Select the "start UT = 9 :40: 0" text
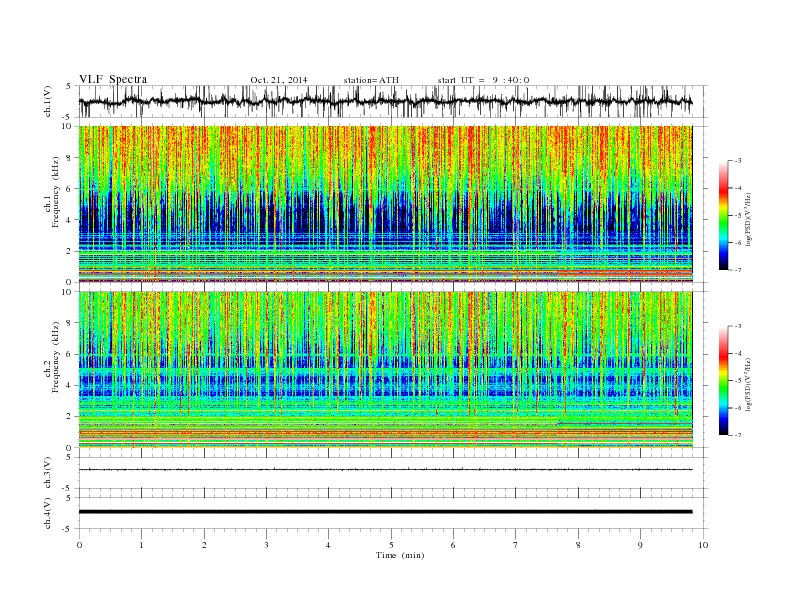The image size is (792, 612). point(483,80)
